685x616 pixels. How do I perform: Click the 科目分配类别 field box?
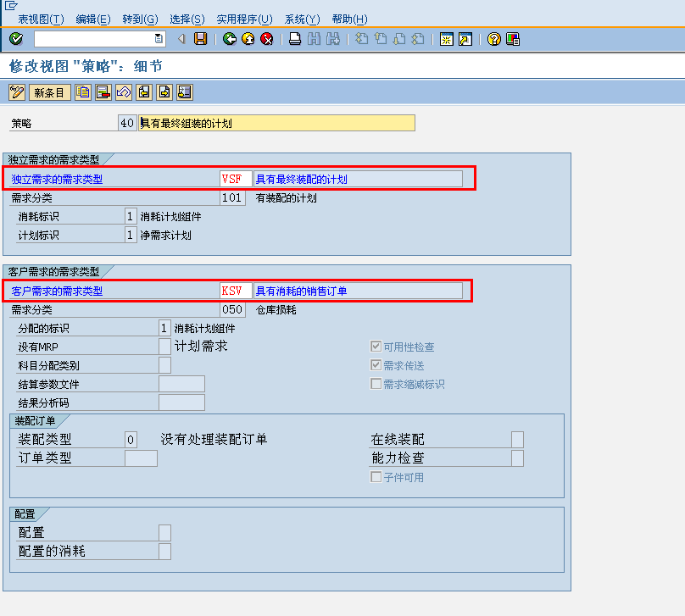(164, 365)
